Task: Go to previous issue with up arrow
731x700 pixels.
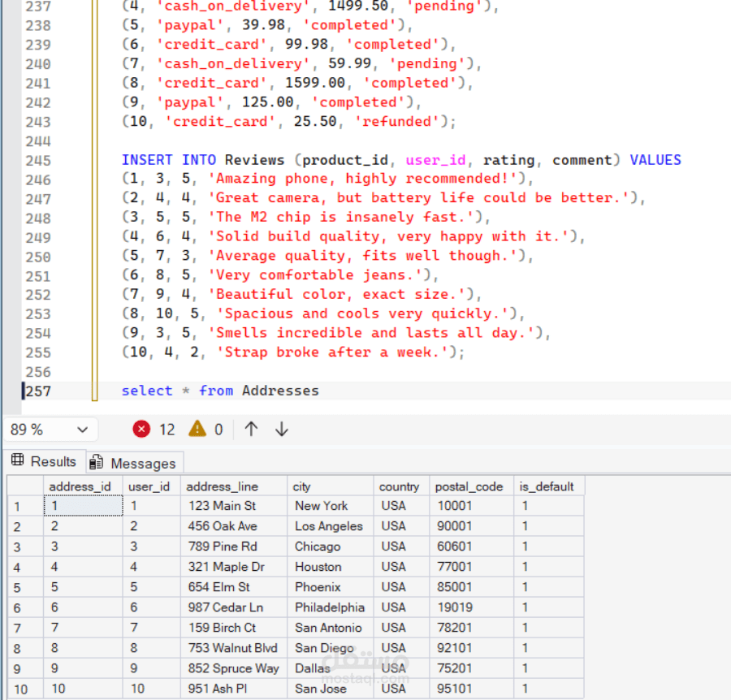Action: click(251, 429)
